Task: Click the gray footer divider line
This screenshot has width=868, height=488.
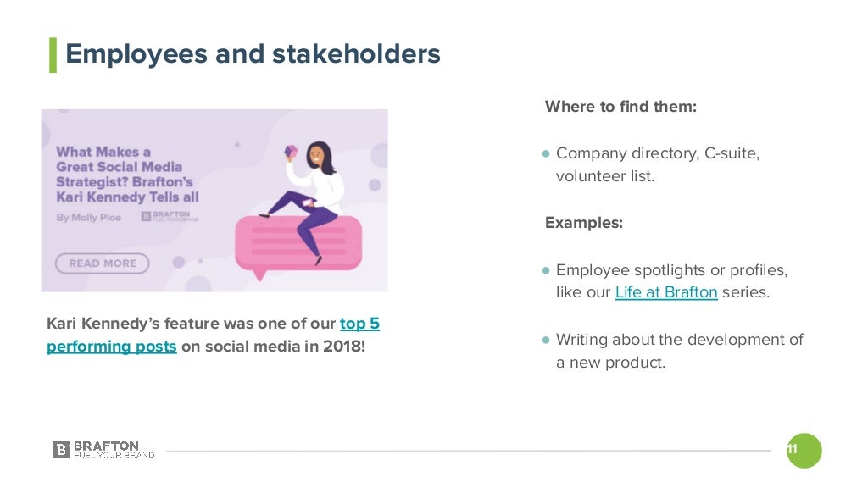Action: pyautogui.click(x=468, y=451)
